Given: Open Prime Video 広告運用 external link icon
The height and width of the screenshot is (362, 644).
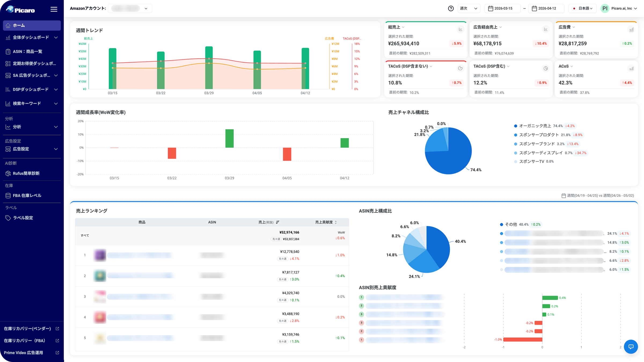Looking at the screenshot, I should (x=57, y=353).
